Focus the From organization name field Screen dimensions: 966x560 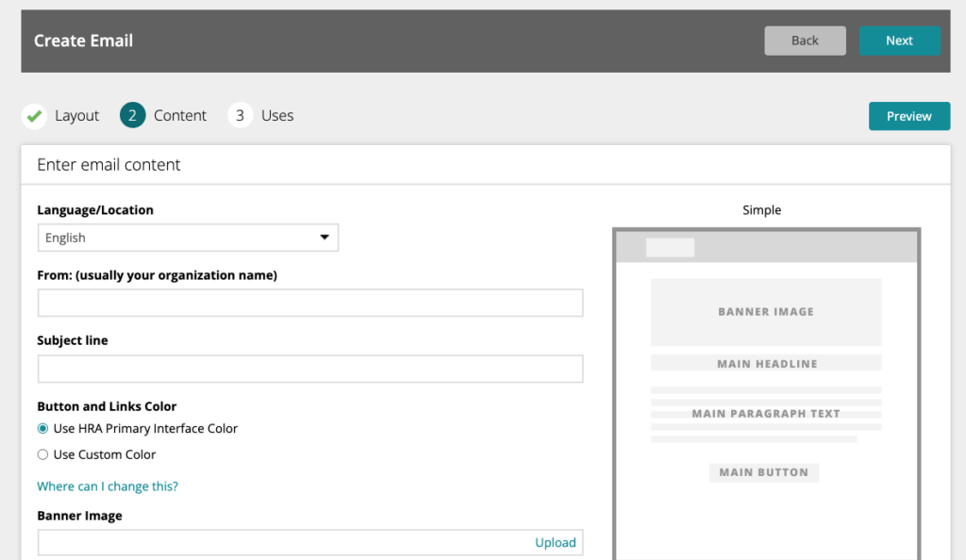309,303
